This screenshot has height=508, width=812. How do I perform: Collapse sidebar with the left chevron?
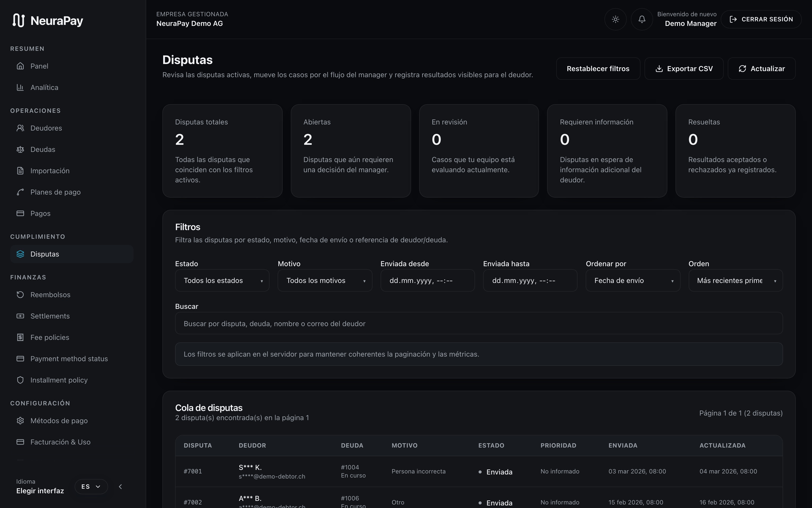[121, 486]
